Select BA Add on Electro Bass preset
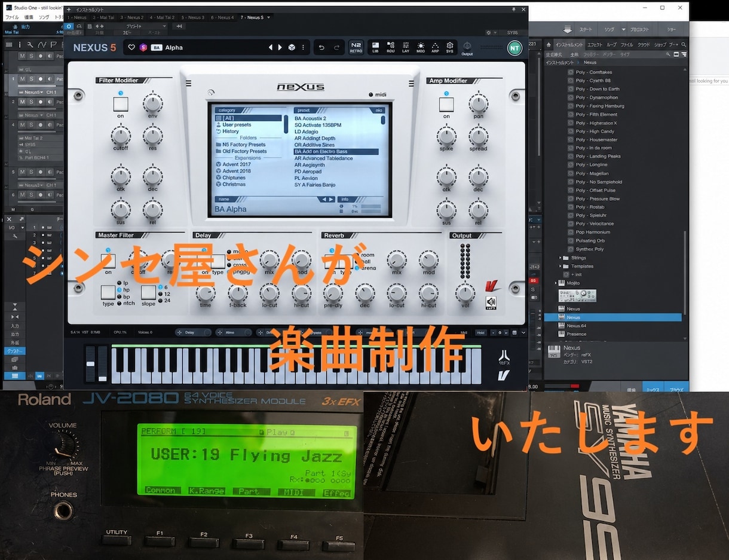This screenshot has width=729, height=560. click(336, 152)
